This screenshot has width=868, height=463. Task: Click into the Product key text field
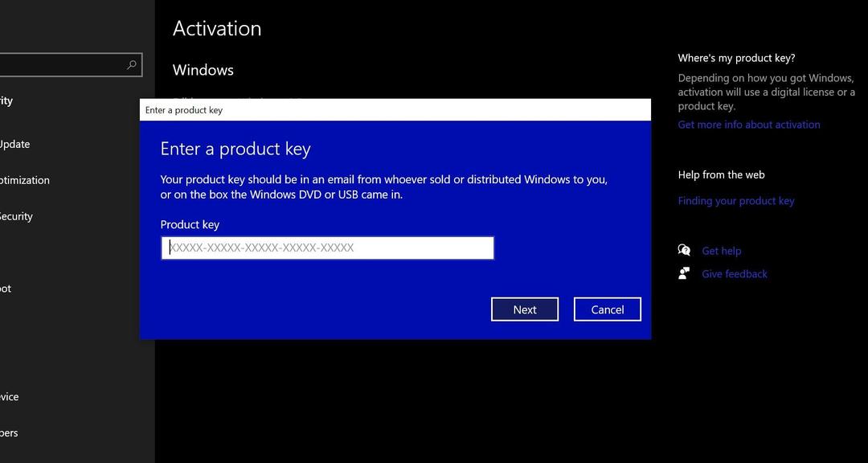point(327,248)
